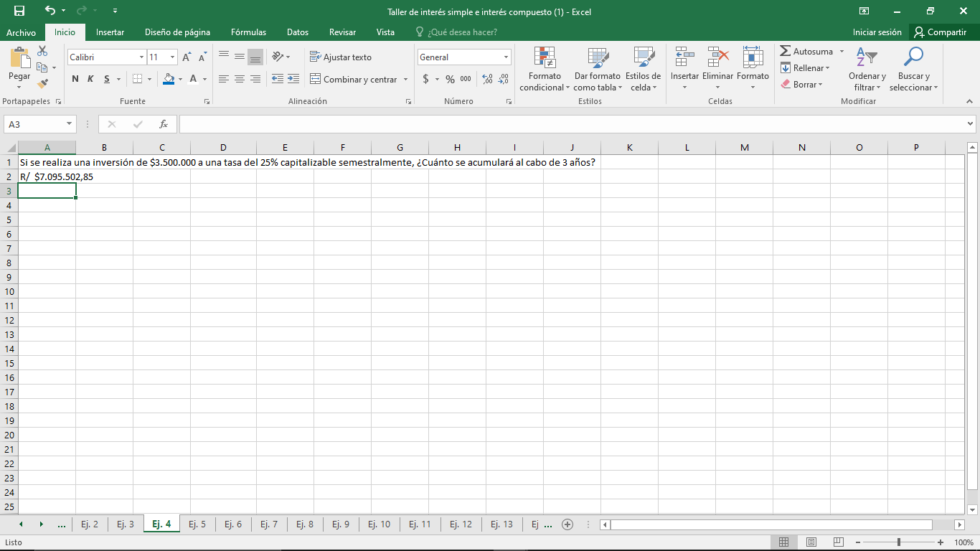The width and height of the screenshot is (980, 551).
Task: Click the percentage format % icon
Action: tap(448, 79)
